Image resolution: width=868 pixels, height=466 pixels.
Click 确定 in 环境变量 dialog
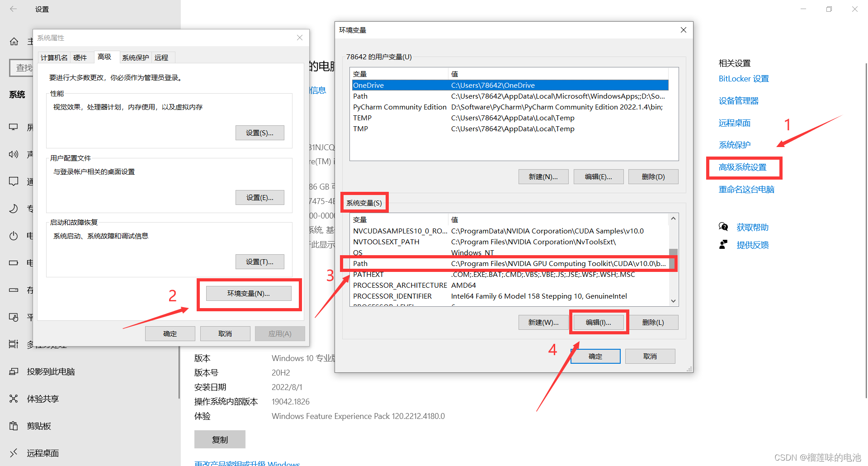595,356
